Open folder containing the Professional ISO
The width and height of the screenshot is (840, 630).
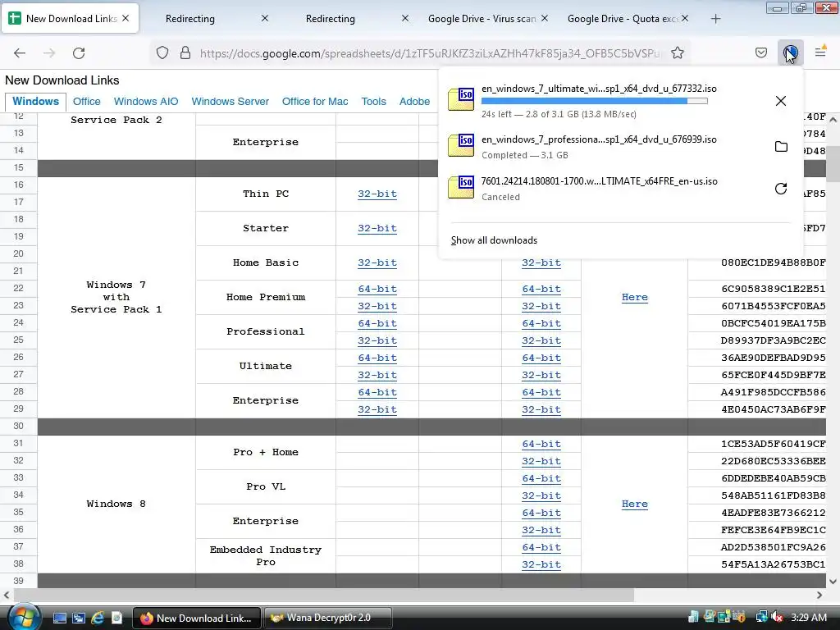(781, 146)
